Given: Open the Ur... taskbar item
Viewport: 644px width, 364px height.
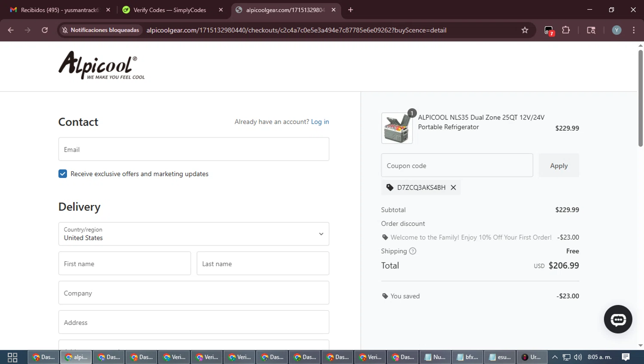Looking at the screenshot, I should click(532, 357).
